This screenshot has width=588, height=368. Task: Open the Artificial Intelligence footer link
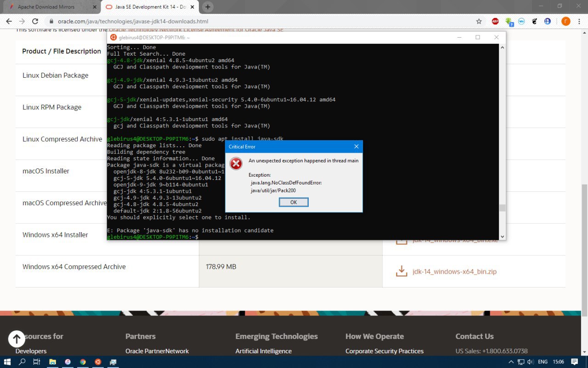click(264, 351)
